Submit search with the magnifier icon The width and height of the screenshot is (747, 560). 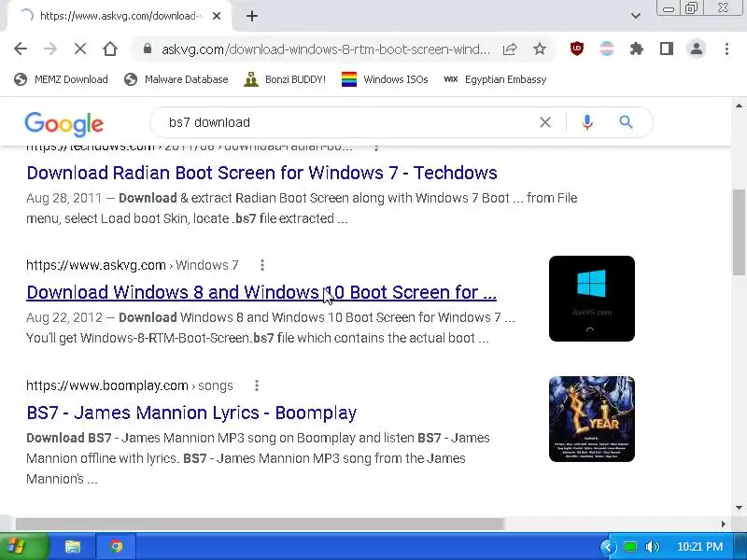point(626,122)
